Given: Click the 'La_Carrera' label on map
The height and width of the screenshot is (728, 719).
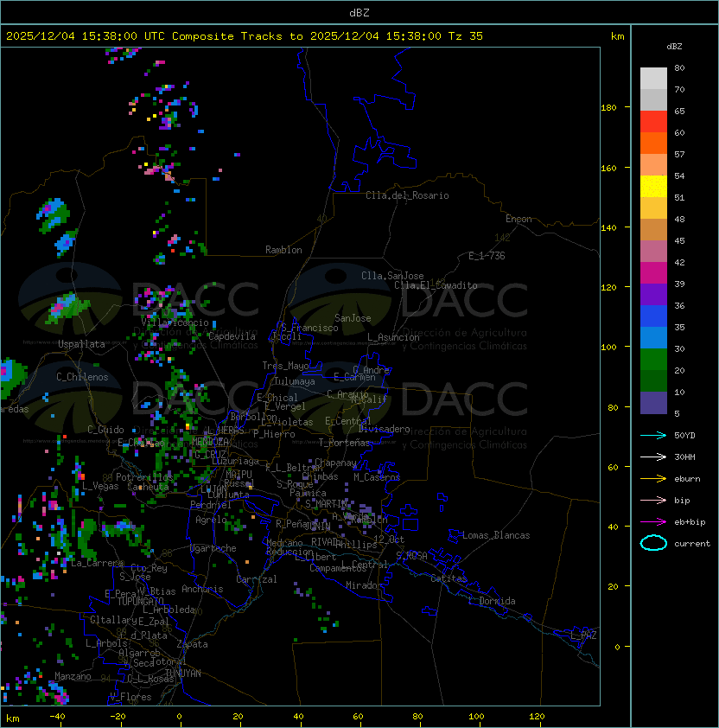Looking at the screenshot, I should (x=97, y=563).
